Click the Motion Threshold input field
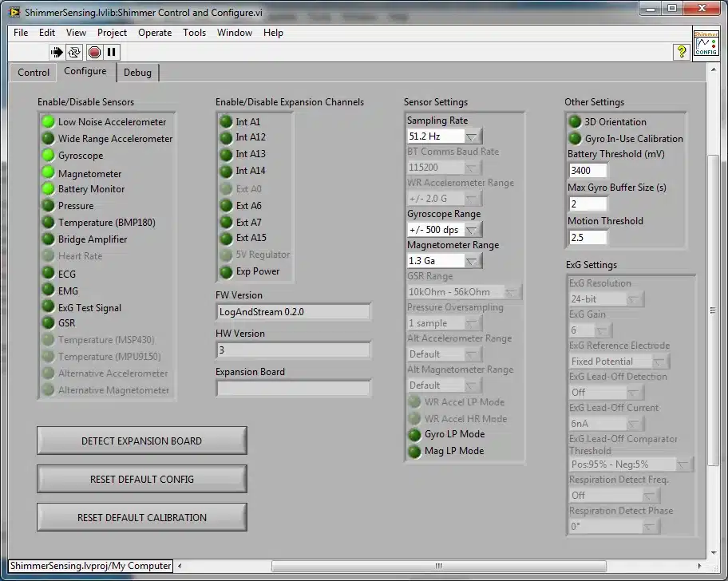This screenshot has width=728, height=581. pyautogui.click(x=588, y=237)
